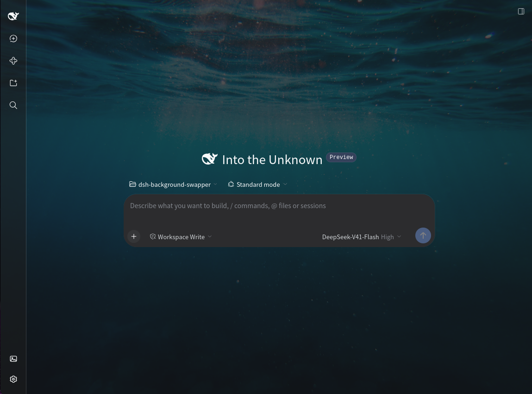Start a new chat from sidebar
This screenshot has height=394, width=532.
click(x=13, y=38)
